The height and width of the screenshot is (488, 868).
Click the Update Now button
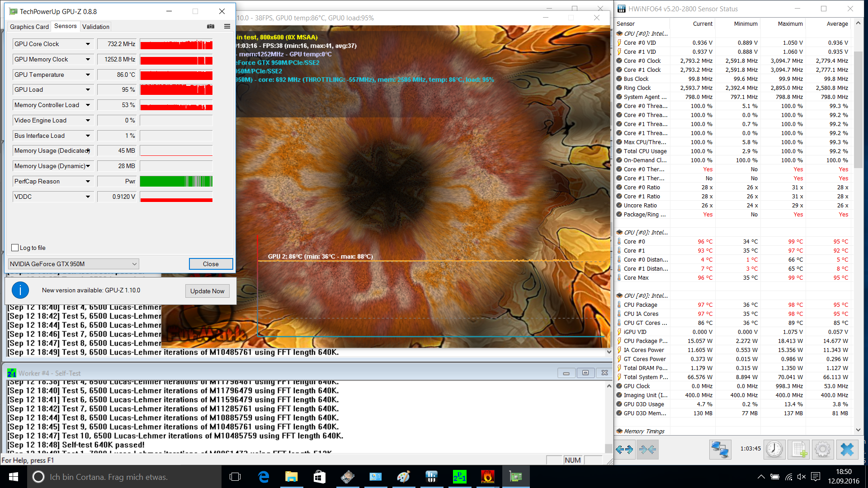(x=207, y=291)
